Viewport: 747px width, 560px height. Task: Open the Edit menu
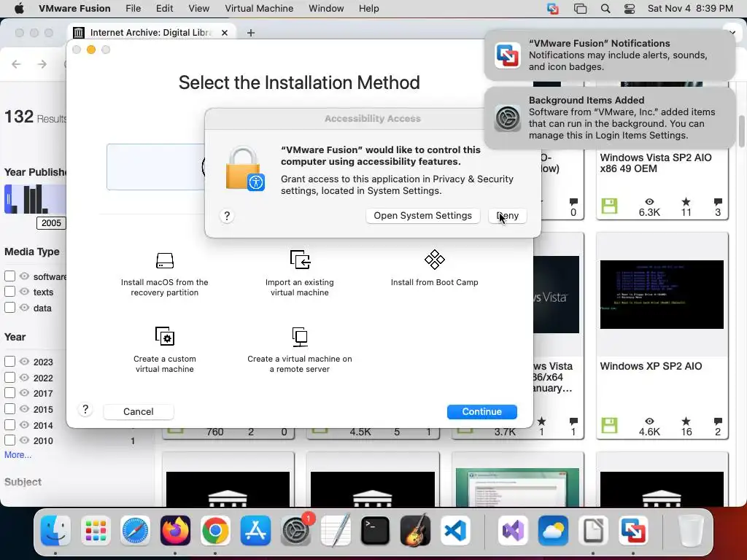(164, 9)
